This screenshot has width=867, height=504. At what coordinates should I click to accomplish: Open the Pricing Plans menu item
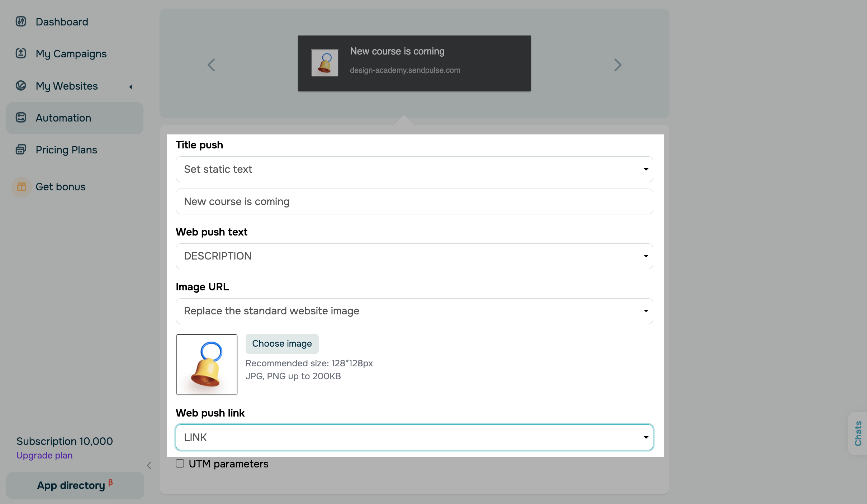coord(66,149)
